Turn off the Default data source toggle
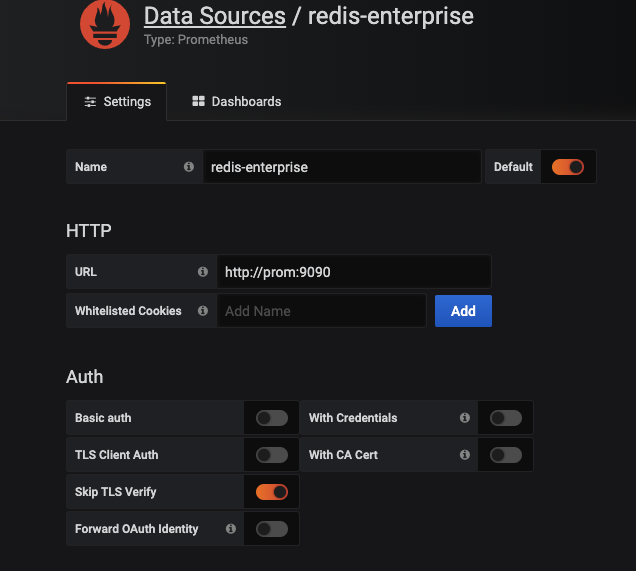The width and height of the screenshot is (636, 571). pos(567,167)
